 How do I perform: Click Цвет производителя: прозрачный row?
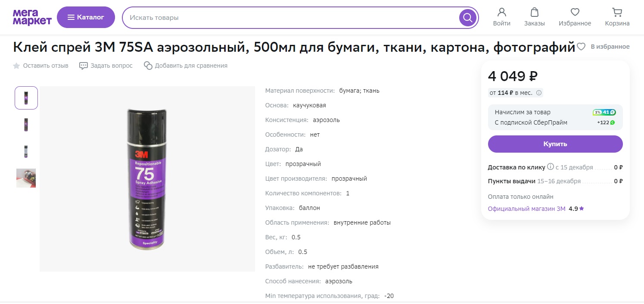pos(316,179)
